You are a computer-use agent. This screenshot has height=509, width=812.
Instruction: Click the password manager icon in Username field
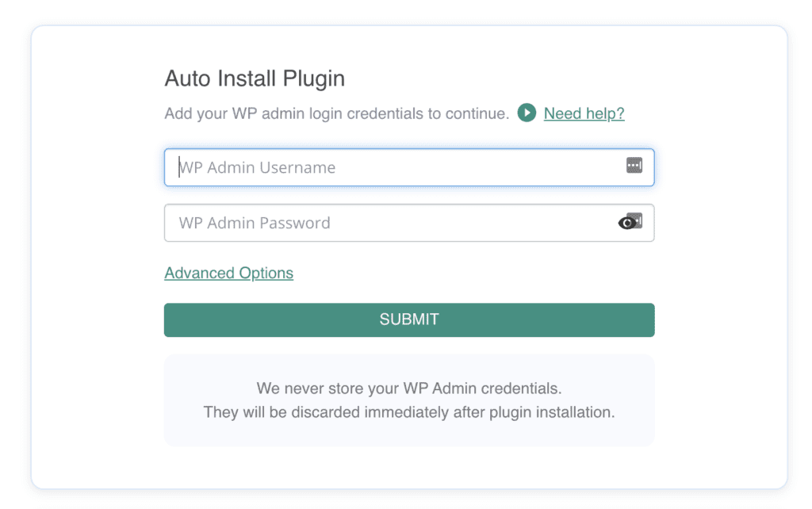pyautogui.click(x=634, y=166)
